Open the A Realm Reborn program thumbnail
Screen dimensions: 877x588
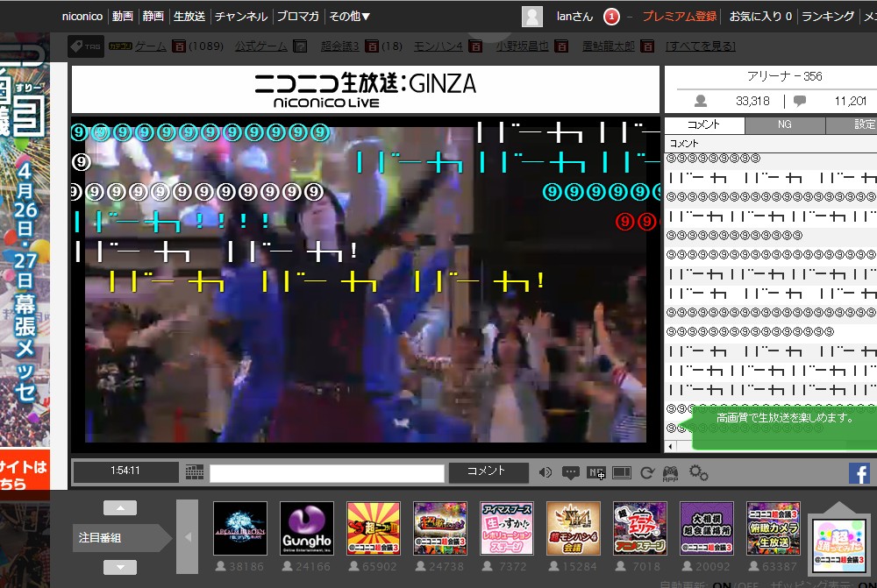click(x=240, y=528)
